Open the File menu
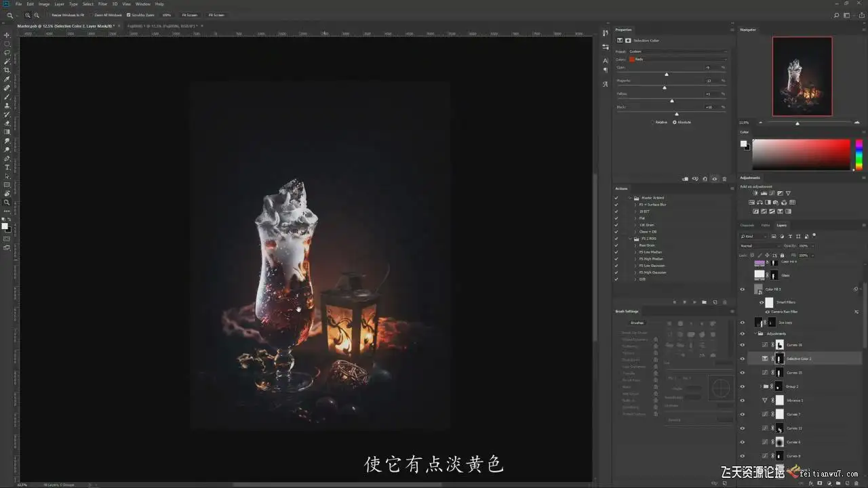Image resolution: width=868 pixels, height=488 pixels. coord(18,4)
